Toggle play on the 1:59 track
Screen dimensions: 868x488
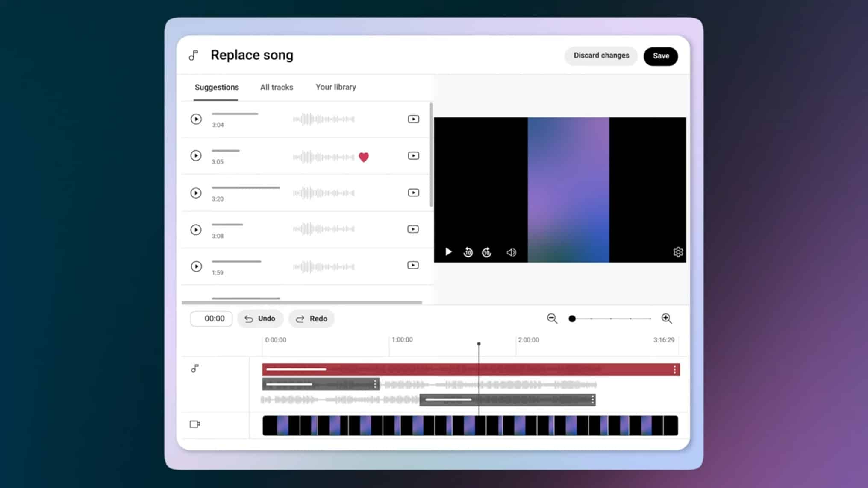196,266
